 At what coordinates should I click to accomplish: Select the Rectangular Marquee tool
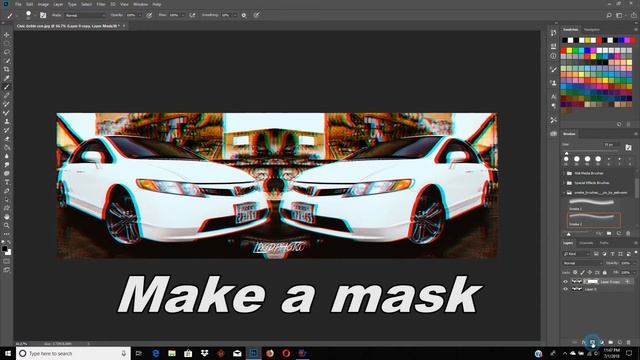[x=7, y=44]
